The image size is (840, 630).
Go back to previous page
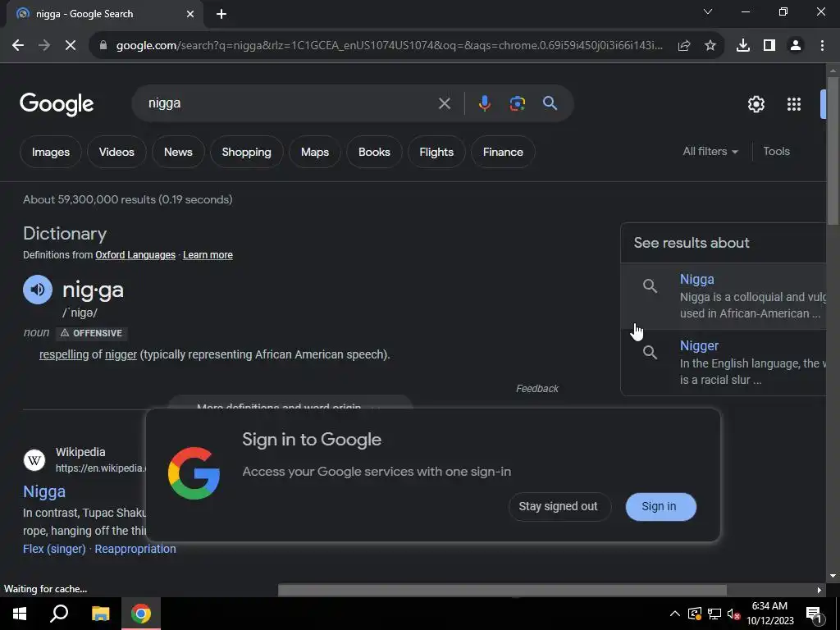(18, 46)
